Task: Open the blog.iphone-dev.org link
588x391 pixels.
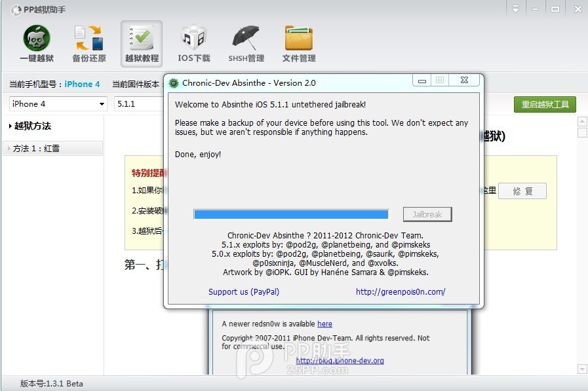Action: pyautogui.click(x=340, y=361)
